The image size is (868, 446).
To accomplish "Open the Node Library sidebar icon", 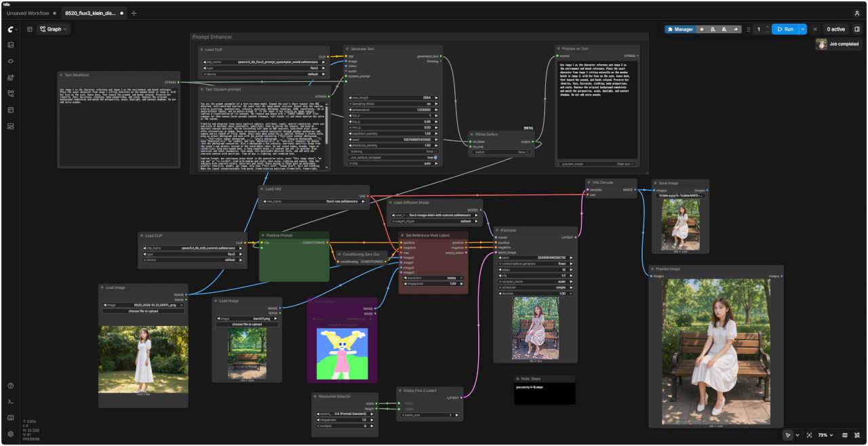I will click(x=11, y=61).
